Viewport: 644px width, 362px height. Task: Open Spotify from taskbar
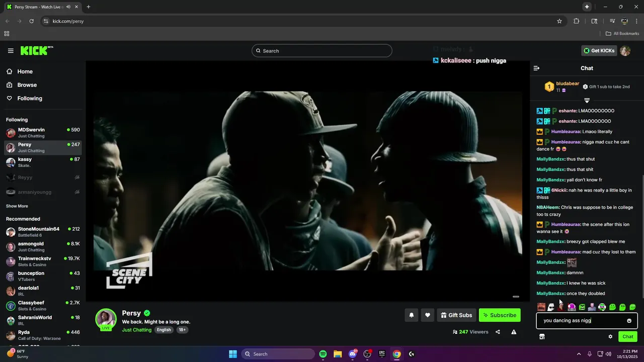click(323, 354)
